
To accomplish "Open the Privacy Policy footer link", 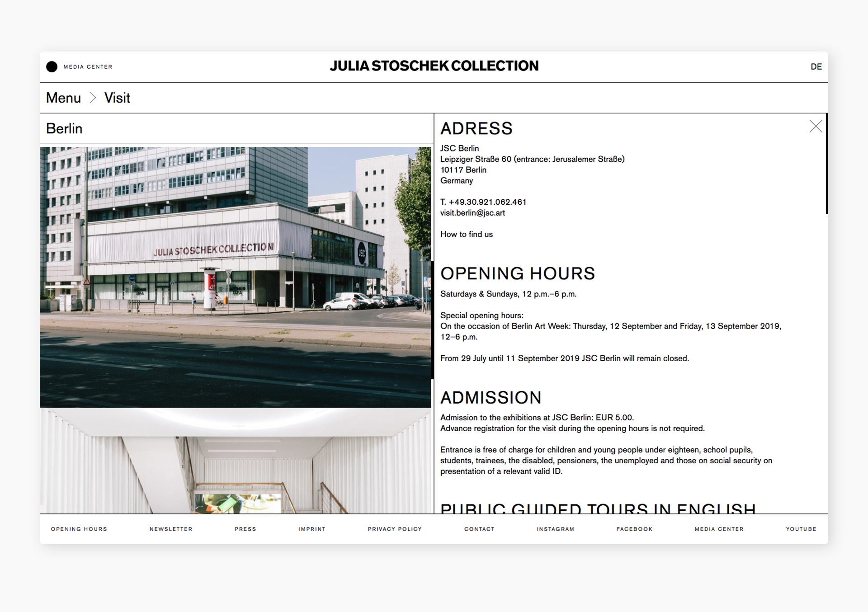I will 395,529.
